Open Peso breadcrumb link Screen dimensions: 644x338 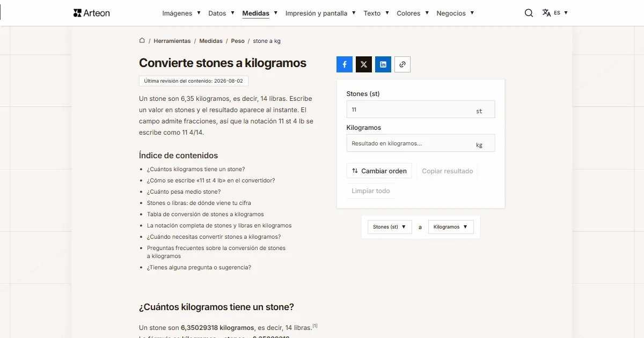coord(238,41)
